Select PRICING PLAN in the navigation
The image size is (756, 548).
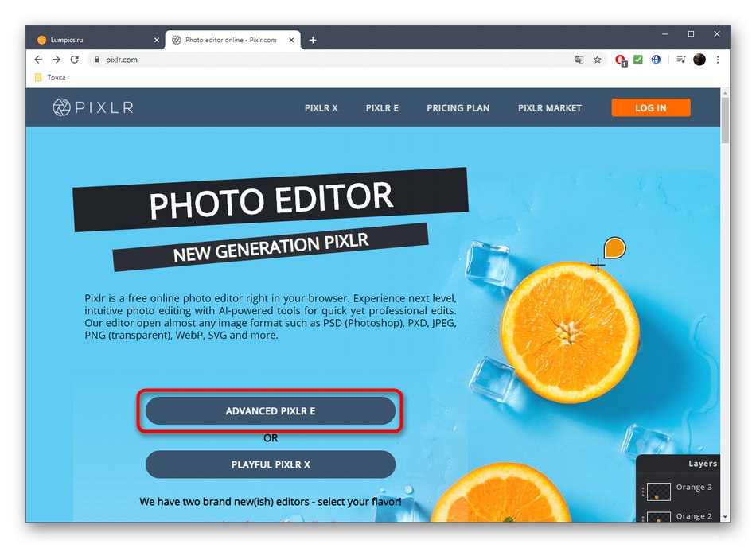tap(458, 107)
